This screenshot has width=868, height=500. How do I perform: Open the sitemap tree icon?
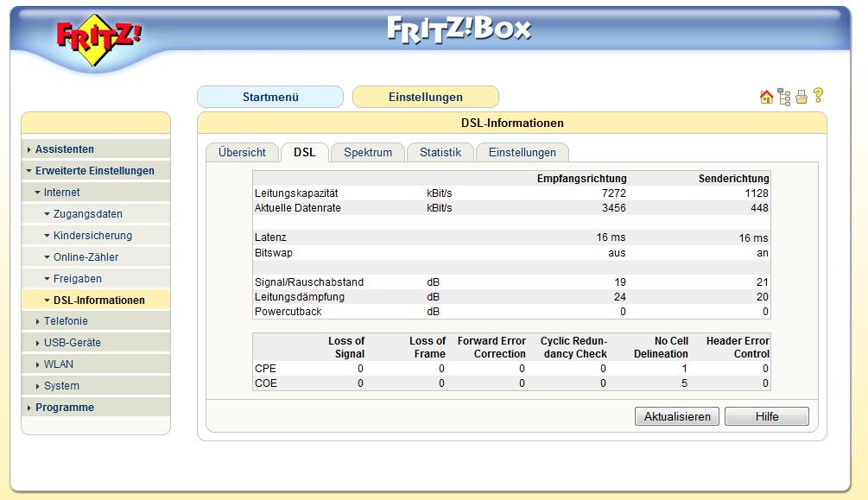click(784, 97)
